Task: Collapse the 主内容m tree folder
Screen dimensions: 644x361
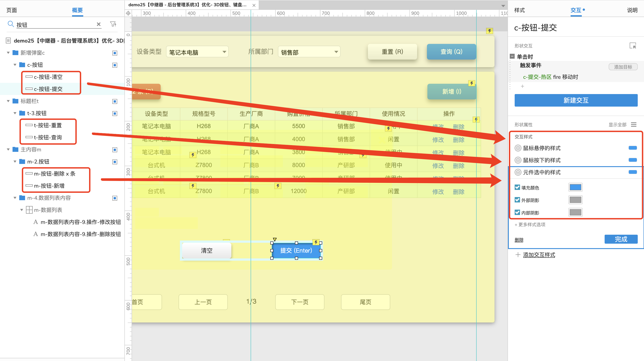Action: click(x=8, y=150)
